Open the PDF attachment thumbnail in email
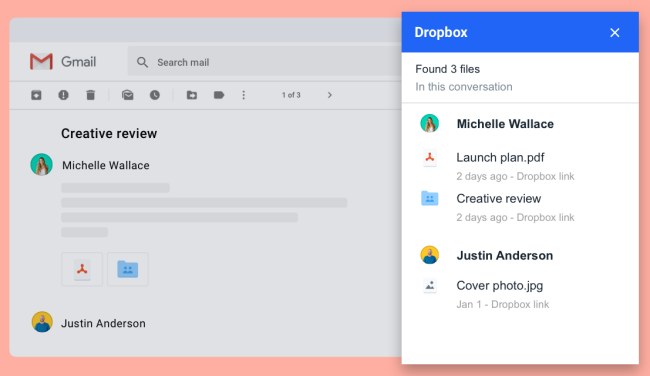Viewport: 650px width, 376px height. point(82,269)
